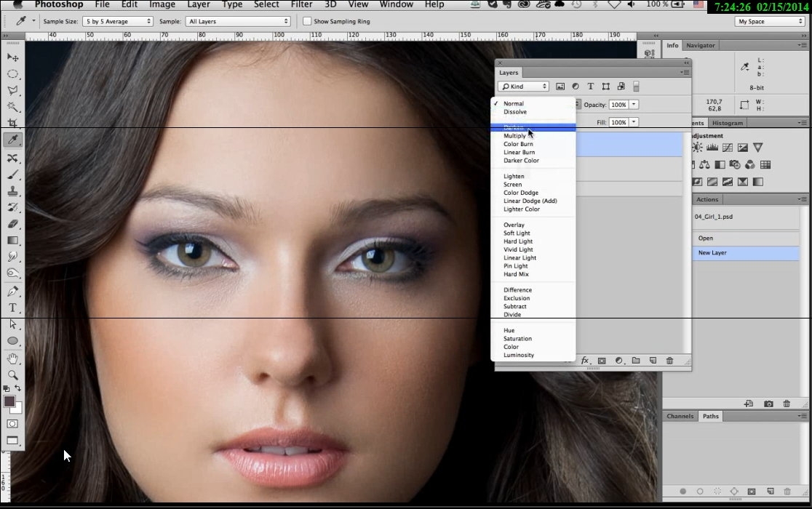Select the Sponge tool

click(12, 273)
